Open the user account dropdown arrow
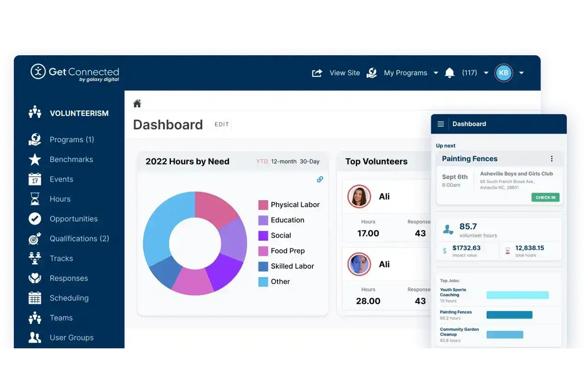 click(521, 73)
